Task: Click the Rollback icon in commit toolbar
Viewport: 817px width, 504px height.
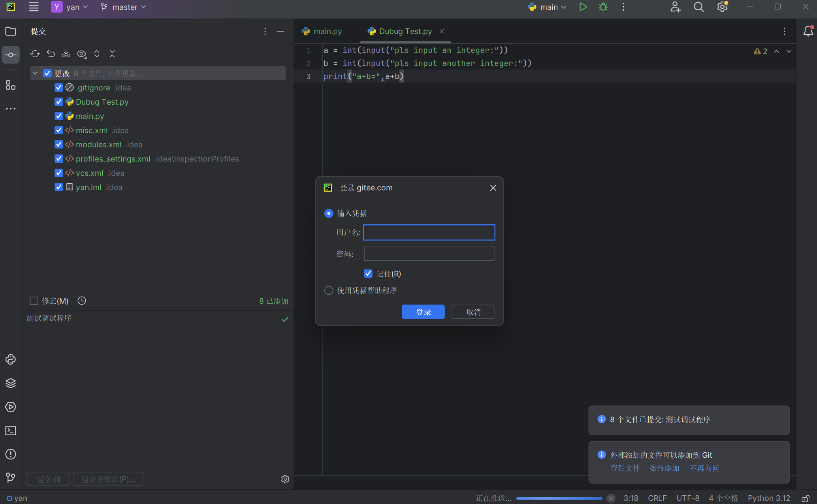Action: 51,54
